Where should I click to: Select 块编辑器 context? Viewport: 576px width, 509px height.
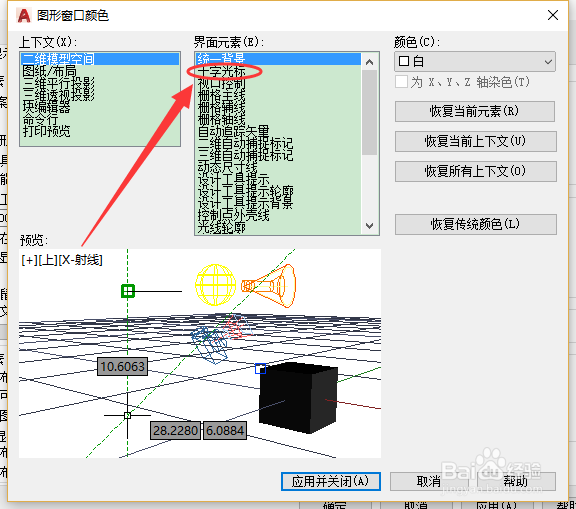coord(46,107)
